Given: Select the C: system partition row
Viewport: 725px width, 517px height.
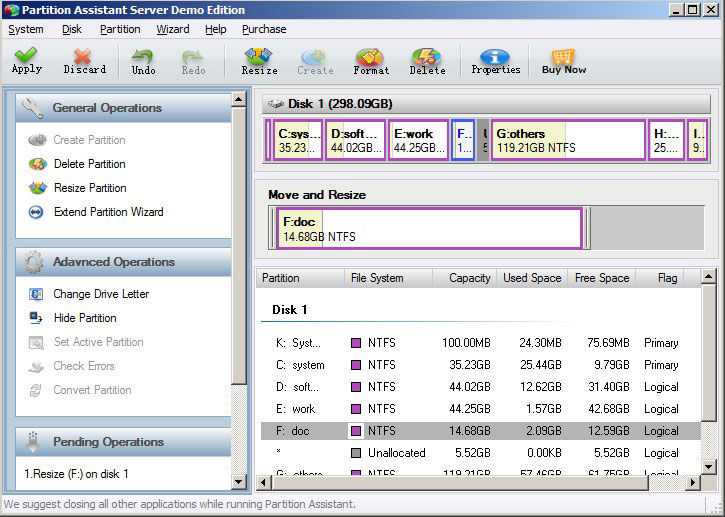Looking at the screenshot, I should point(481,365).
